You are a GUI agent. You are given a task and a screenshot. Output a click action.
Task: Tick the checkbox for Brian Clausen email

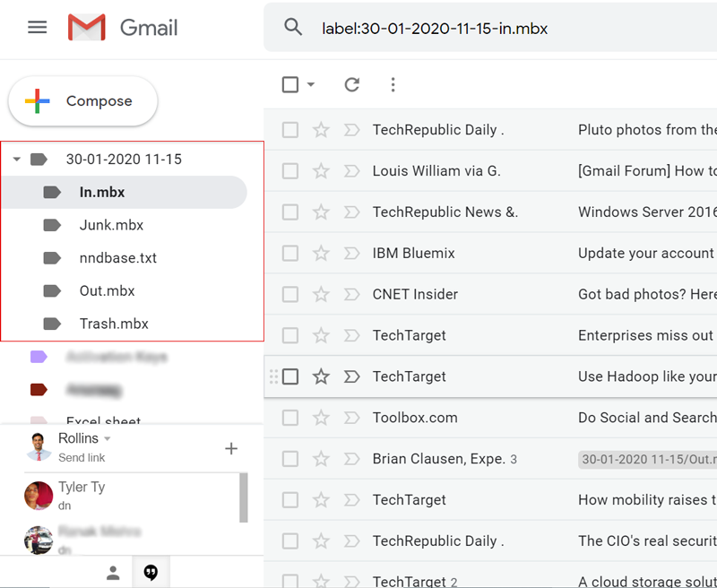click(290, 459)
